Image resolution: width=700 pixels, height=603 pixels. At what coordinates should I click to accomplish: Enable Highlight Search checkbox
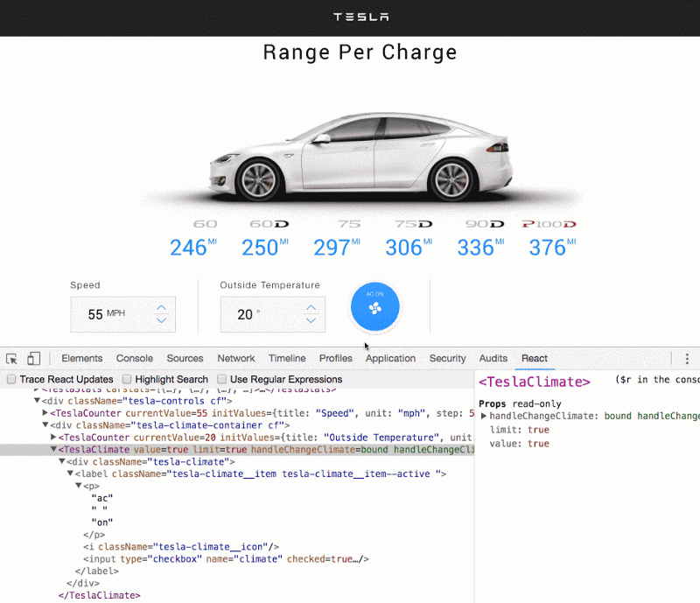click(127, 380)
